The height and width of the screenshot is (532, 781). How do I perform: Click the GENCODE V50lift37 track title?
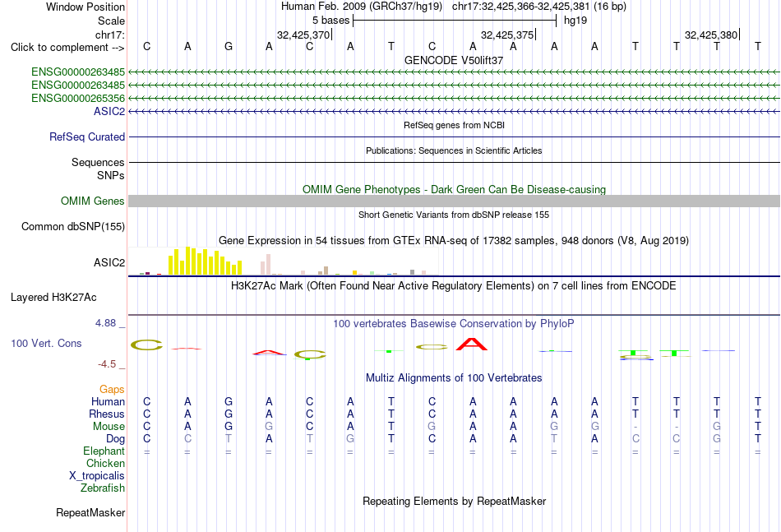(454, 60)
